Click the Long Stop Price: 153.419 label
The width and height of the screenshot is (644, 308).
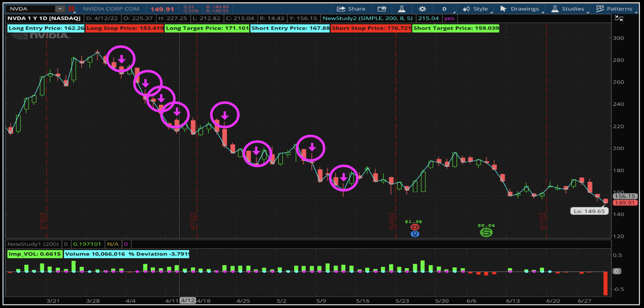click(124, 28)
